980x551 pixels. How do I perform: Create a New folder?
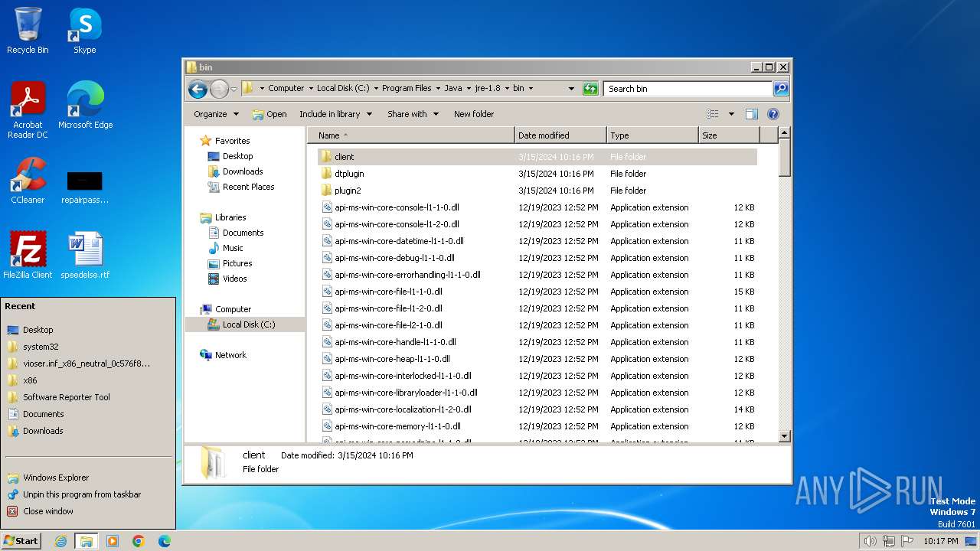point(474,114)
